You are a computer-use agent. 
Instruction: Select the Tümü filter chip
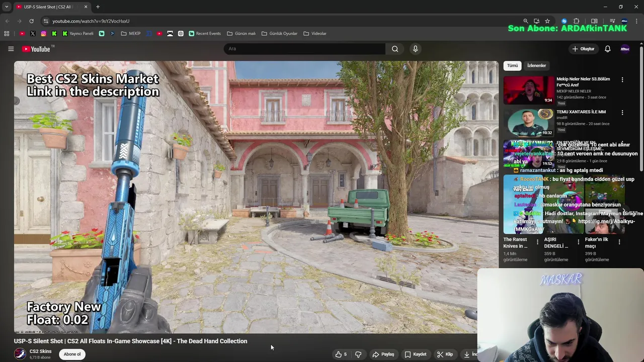tap(512, 65)
